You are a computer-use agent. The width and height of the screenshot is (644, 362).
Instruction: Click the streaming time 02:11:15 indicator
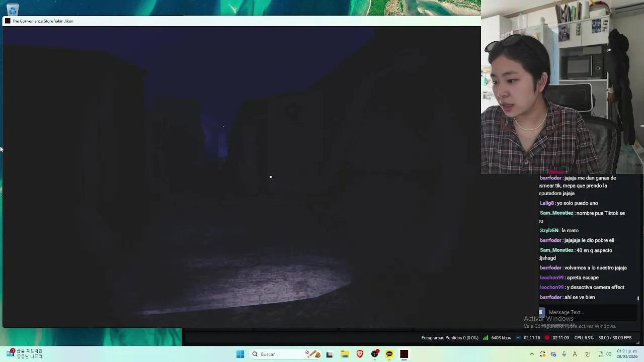[x=532, y=338]
